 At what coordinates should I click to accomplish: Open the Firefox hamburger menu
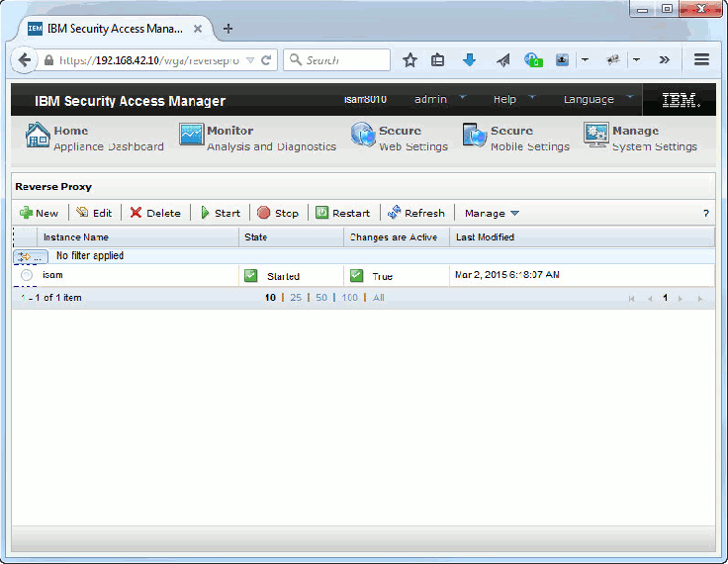pos(701,59)
